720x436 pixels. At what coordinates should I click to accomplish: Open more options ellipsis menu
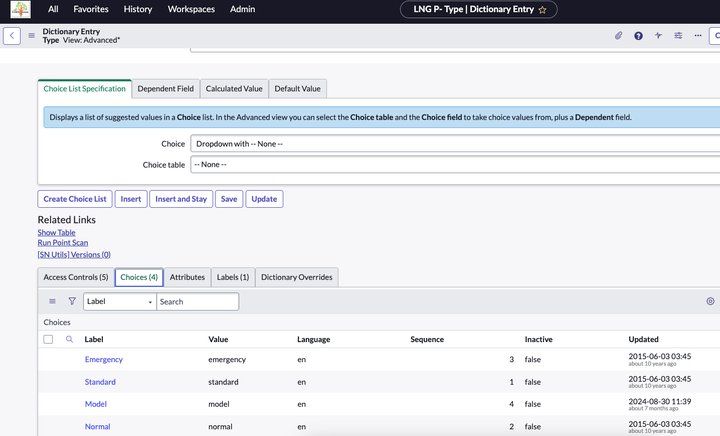(x=698, y=35)
